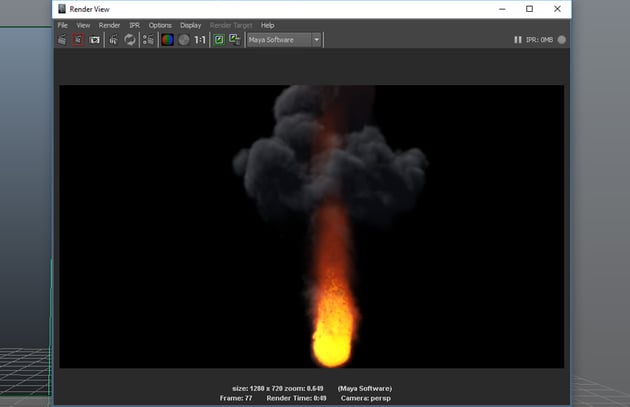630x407 pixels.
Task: Click the 'Render Time: 0:49' text
Action: point(297,398)
